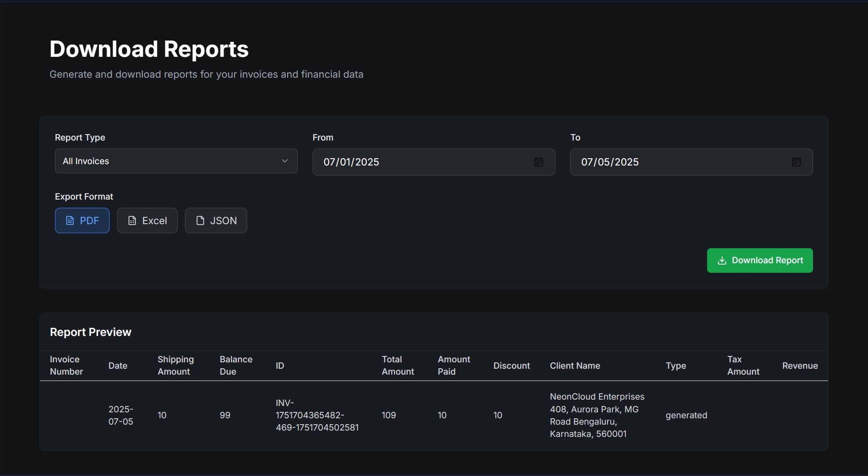
Task: Click the Invoice Number column header
Action: tap(66, 365)
